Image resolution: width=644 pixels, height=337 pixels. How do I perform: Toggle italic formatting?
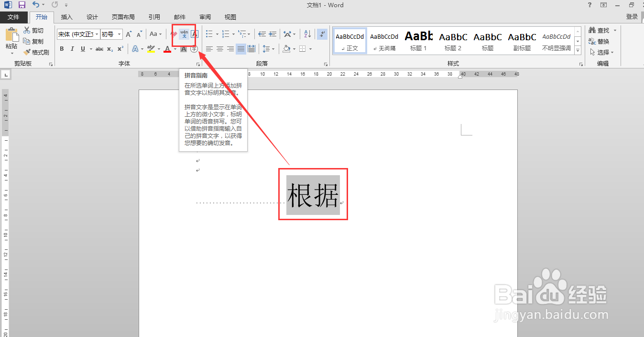[x=72, y=49]
